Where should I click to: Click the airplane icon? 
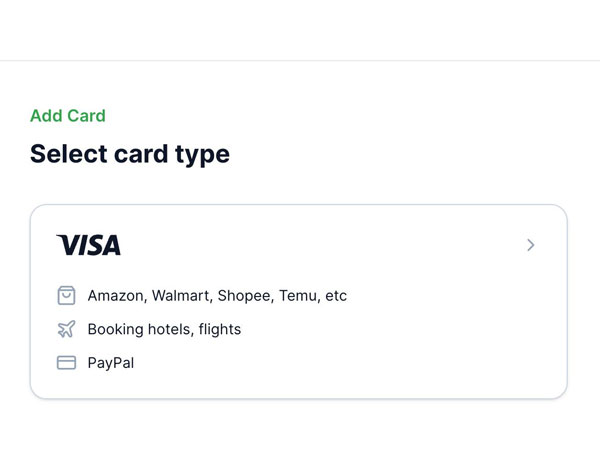(66, 329)
